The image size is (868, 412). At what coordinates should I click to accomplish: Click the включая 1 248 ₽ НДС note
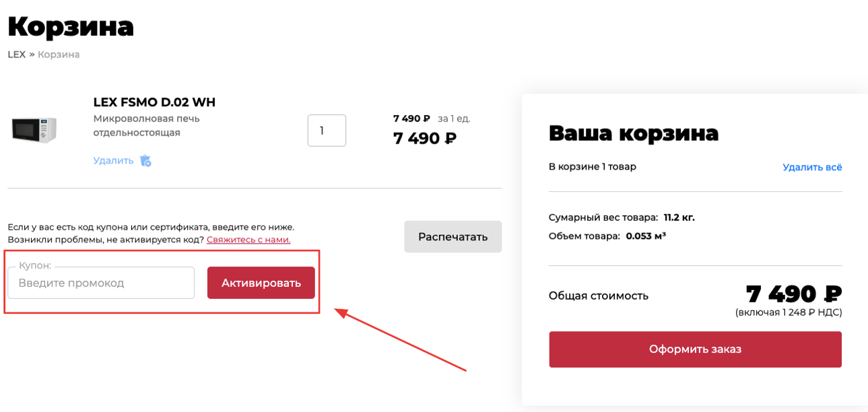click(789, 312)
